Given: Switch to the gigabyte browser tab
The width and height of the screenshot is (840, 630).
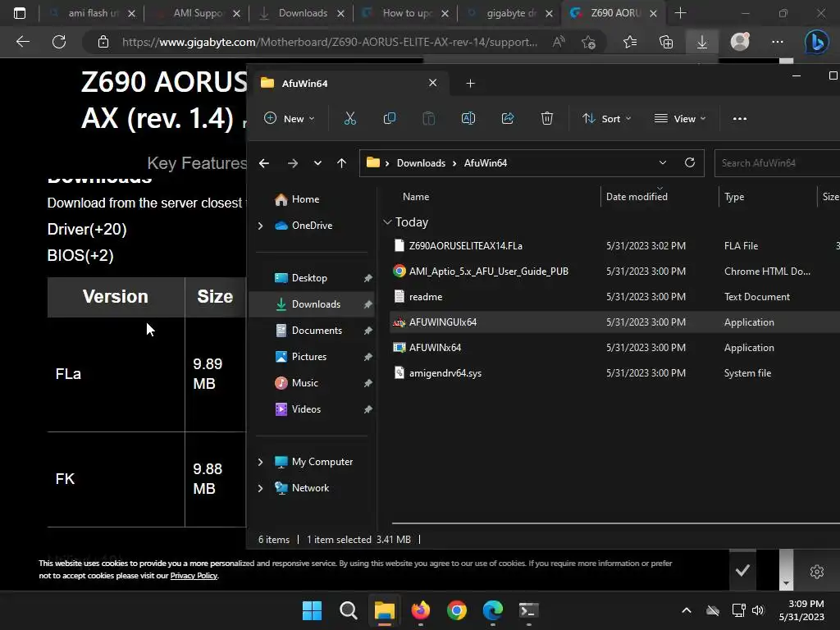Looking at the screenshot, I should [x=510, y=13].
